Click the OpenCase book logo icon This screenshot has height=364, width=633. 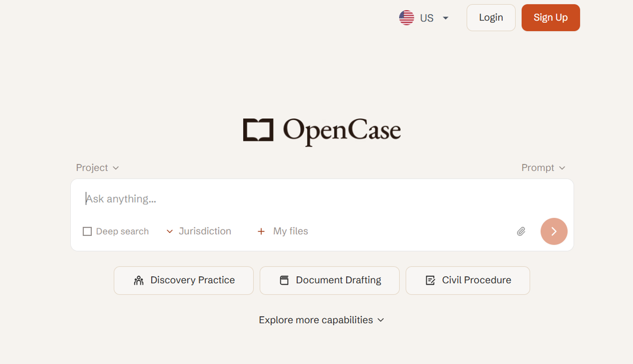[258, 130]
